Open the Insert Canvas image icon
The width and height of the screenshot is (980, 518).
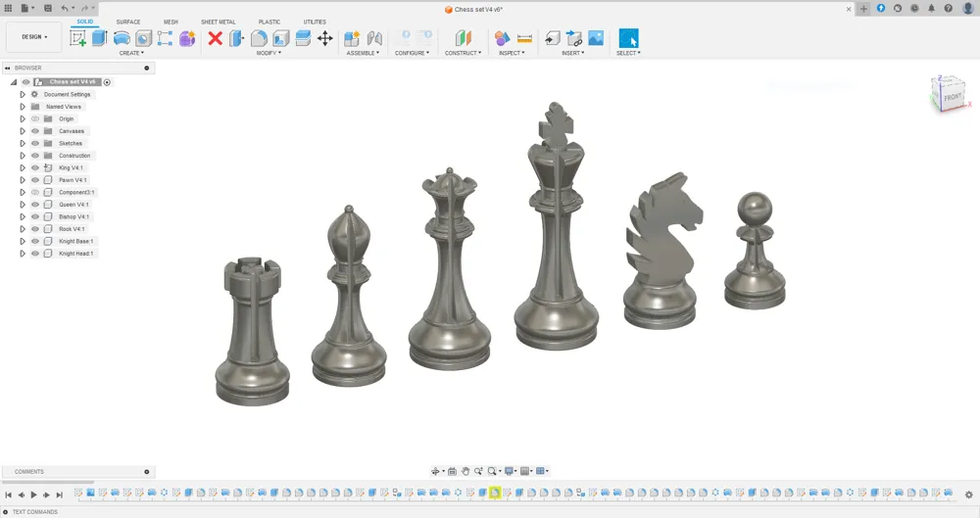tap(596, 38)
